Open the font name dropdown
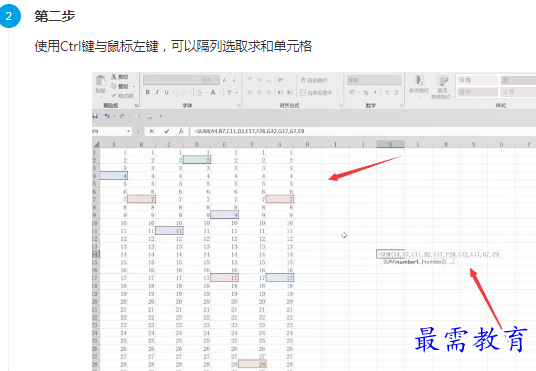This screenshot has width=536, height=371. 201,80
